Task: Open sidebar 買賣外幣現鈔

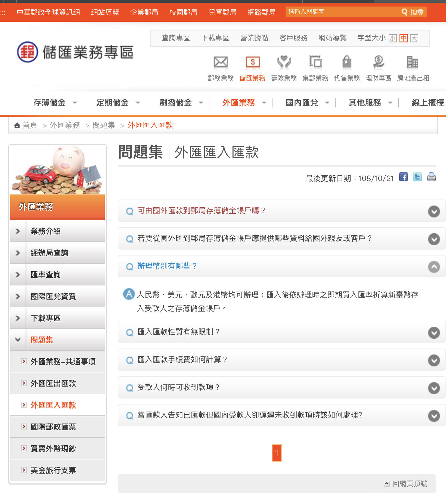Action: point(57,449)
